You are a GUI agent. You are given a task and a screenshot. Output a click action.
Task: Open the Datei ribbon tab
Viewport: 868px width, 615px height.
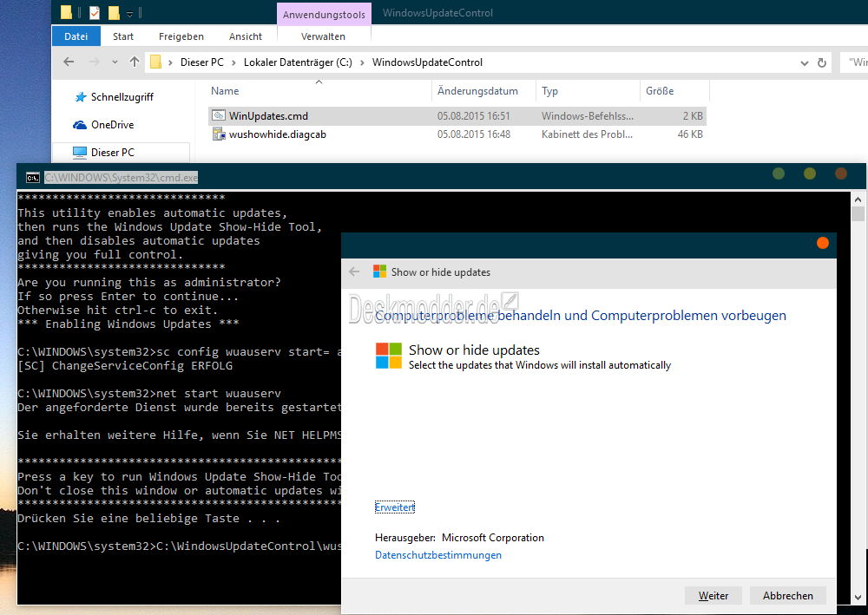pyautogui.click(x=76, y=36)
